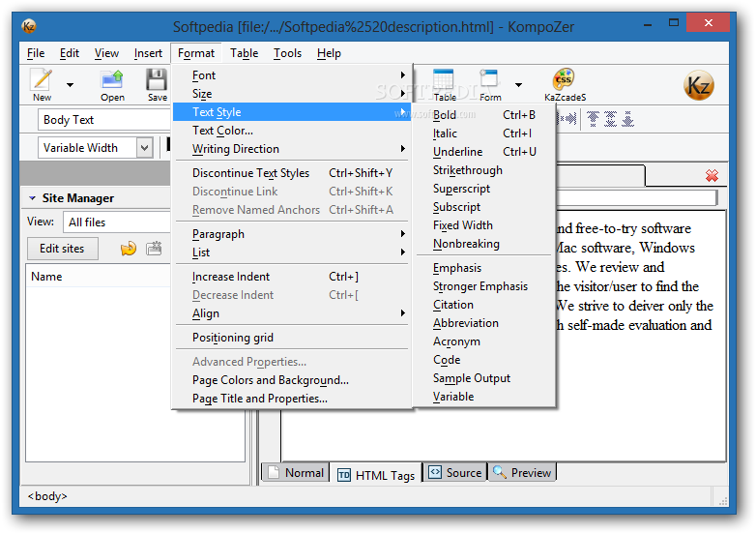
Task: Open Page Title and Properties…
Action: pos(292,399)
